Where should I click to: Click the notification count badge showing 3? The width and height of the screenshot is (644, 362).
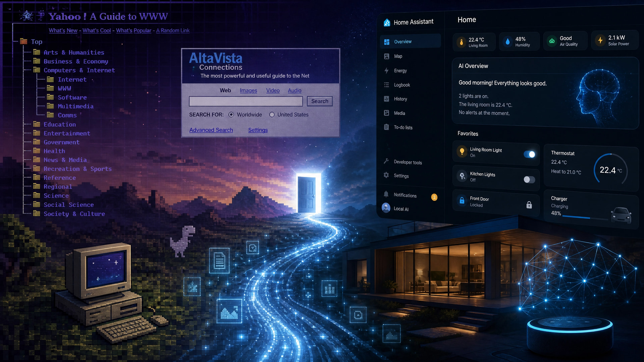click(434, 197)
